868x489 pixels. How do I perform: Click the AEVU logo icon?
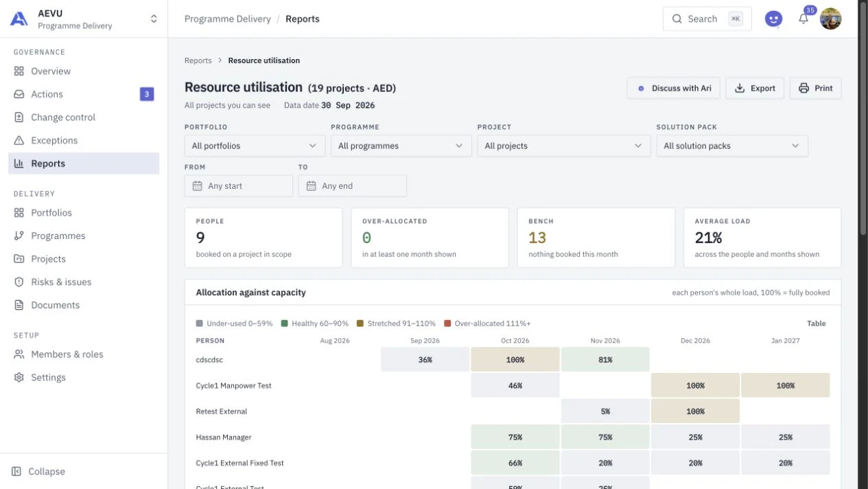pos(19,19)
